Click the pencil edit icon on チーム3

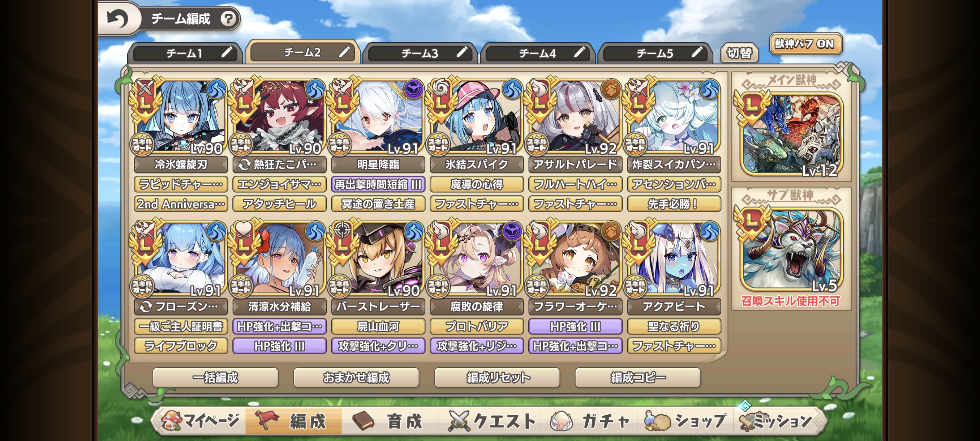click(x=462, y=52)
